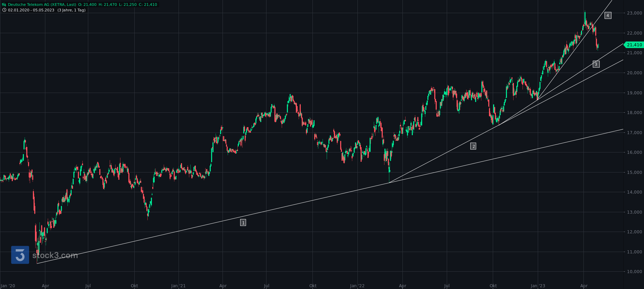Click the 21,000 price axis label

[x=635, y=53]
